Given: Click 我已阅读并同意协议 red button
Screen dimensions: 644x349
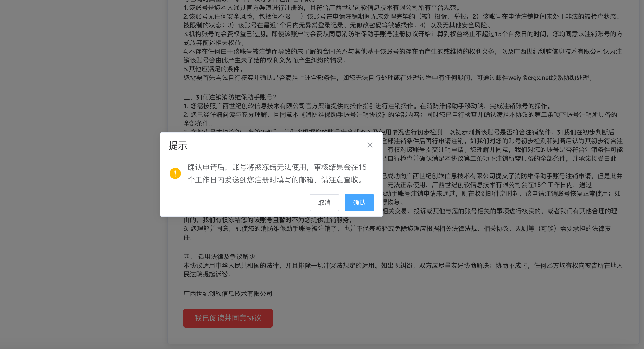Looking at the screenshot, I should click(x=228, y=318).
